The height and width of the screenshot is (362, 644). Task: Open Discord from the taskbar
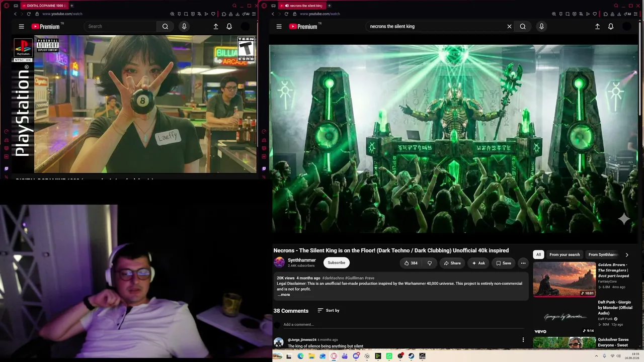(x=356, y=356)
